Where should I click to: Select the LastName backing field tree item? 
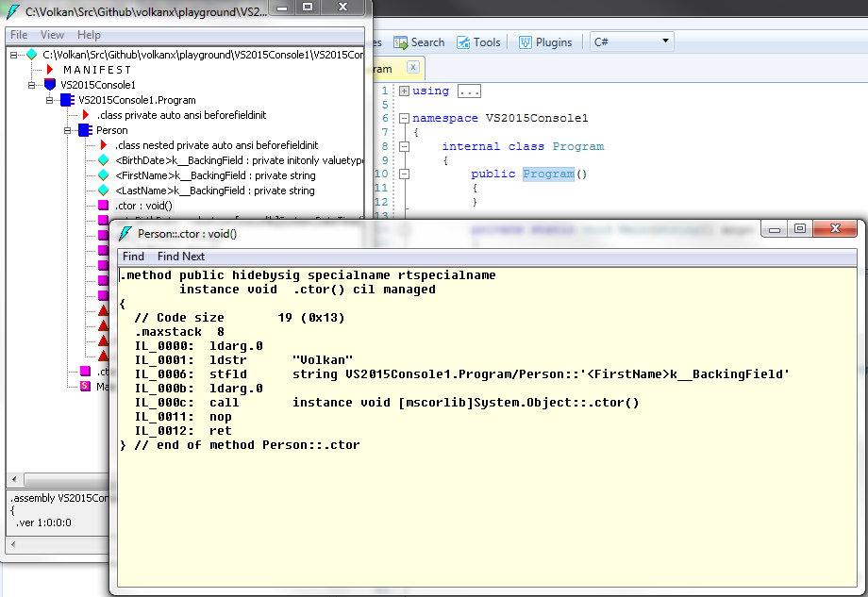click(214, 191)
